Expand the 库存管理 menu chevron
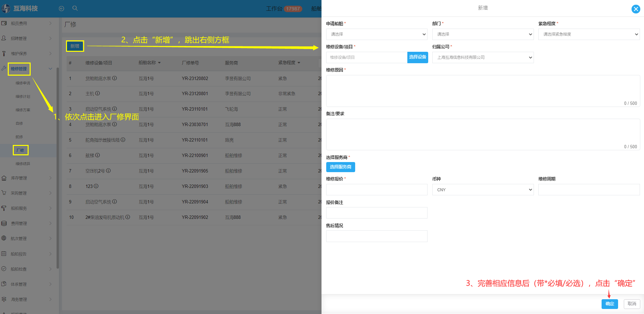This screenshot has height=314, width=644. [x=50, y=178]
